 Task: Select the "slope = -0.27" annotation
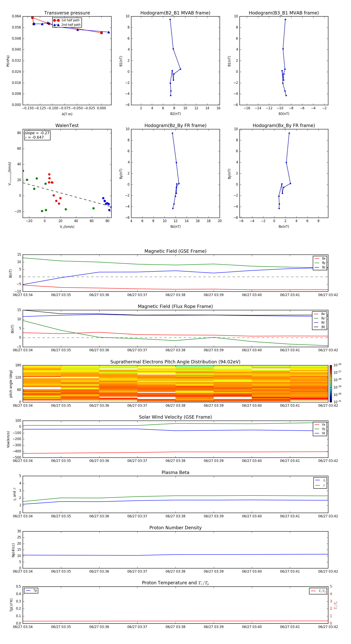click(37, 133)
